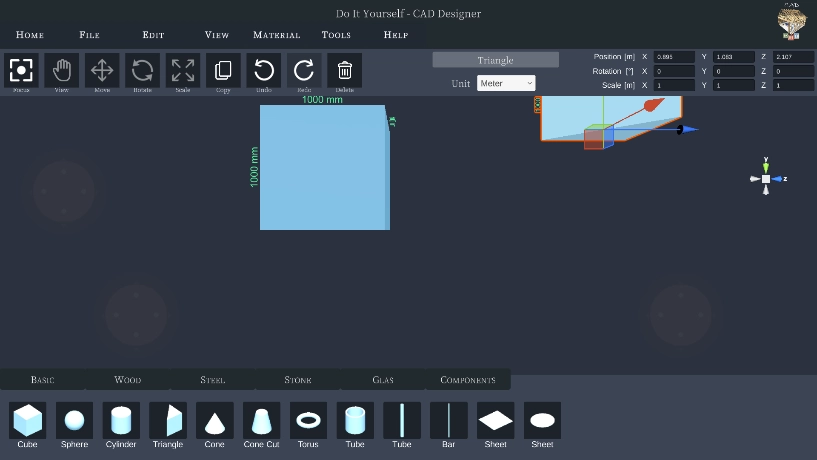Switch to the Components tab
Screen dimensions: 817x460
[467, 380]
